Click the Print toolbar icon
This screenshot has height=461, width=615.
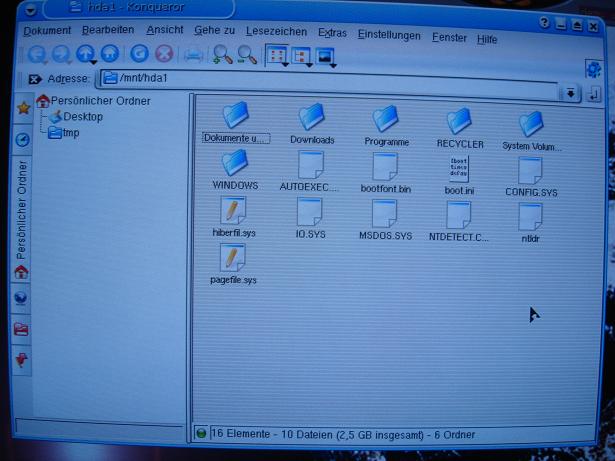tap(193, 55)
